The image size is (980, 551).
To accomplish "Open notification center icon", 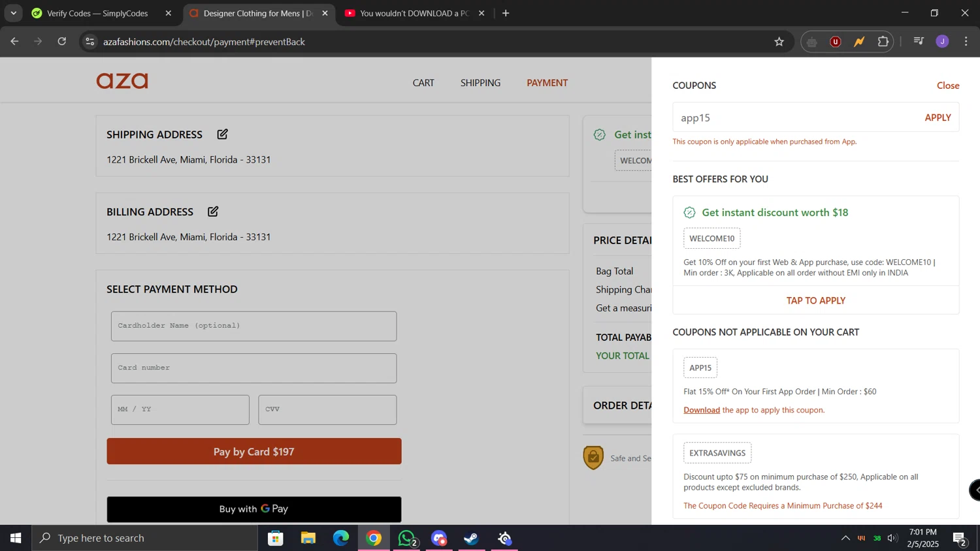I will point(960,538).
